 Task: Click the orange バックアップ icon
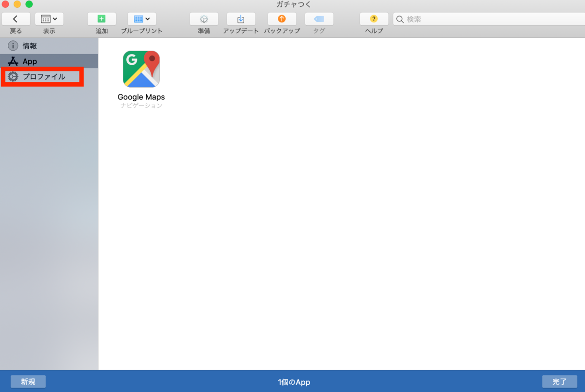282,19
